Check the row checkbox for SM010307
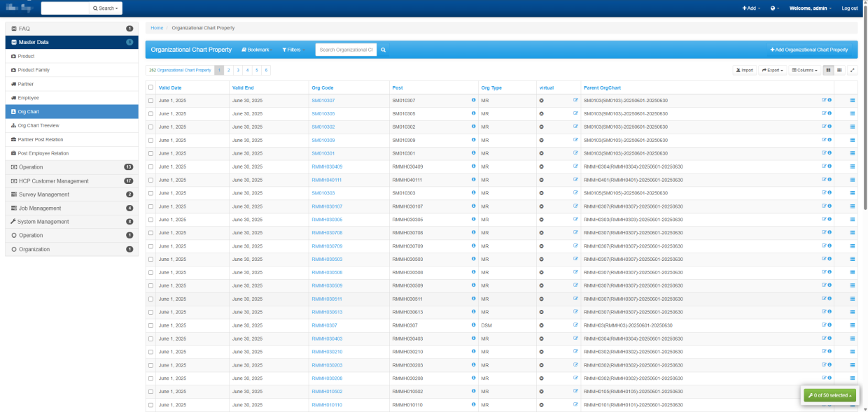The image size is (868, 412). point(150,101)
